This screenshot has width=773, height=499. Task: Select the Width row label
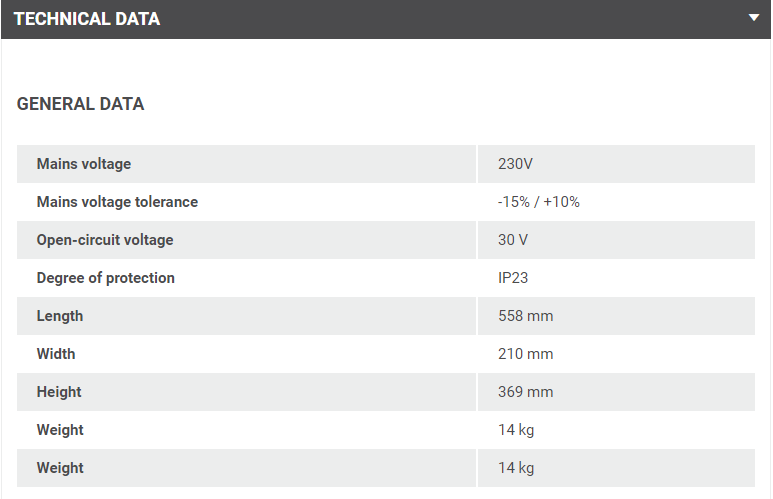click(56, 354)
